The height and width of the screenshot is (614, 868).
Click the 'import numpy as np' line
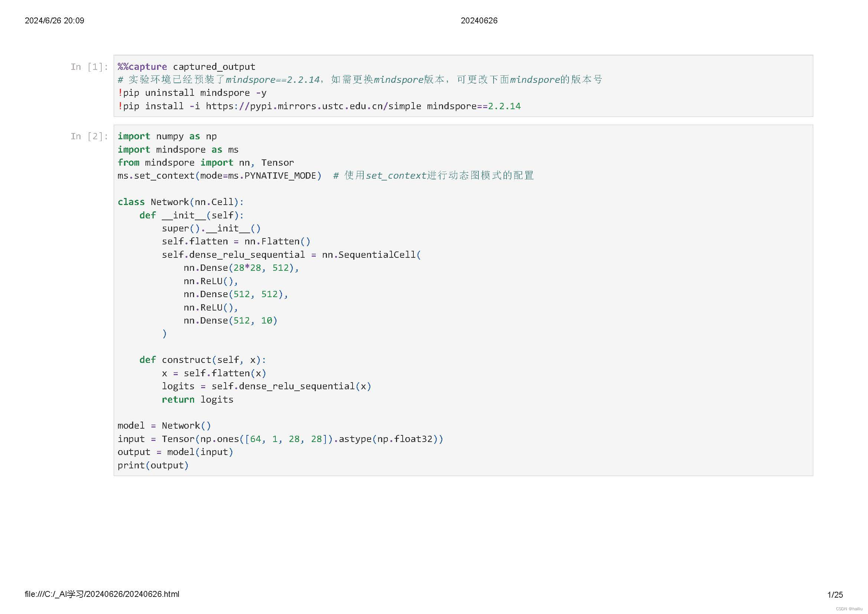pos(167,136)
